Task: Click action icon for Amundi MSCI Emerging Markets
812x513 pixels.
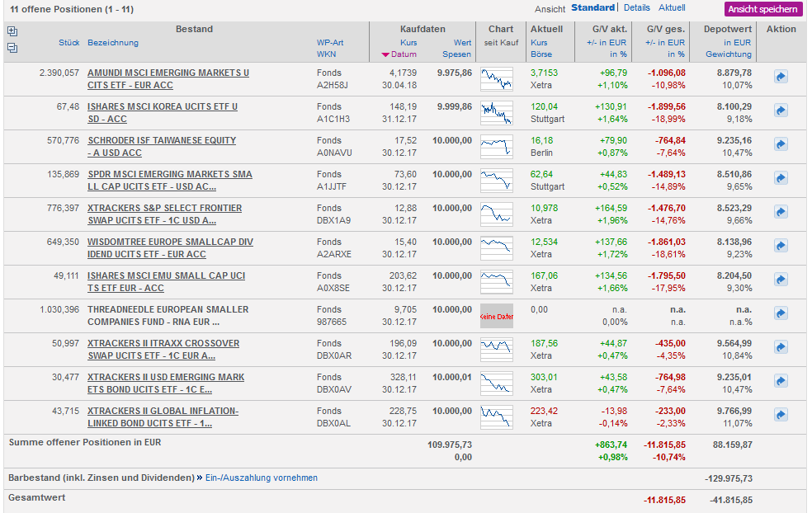Action: pos(781,77)
